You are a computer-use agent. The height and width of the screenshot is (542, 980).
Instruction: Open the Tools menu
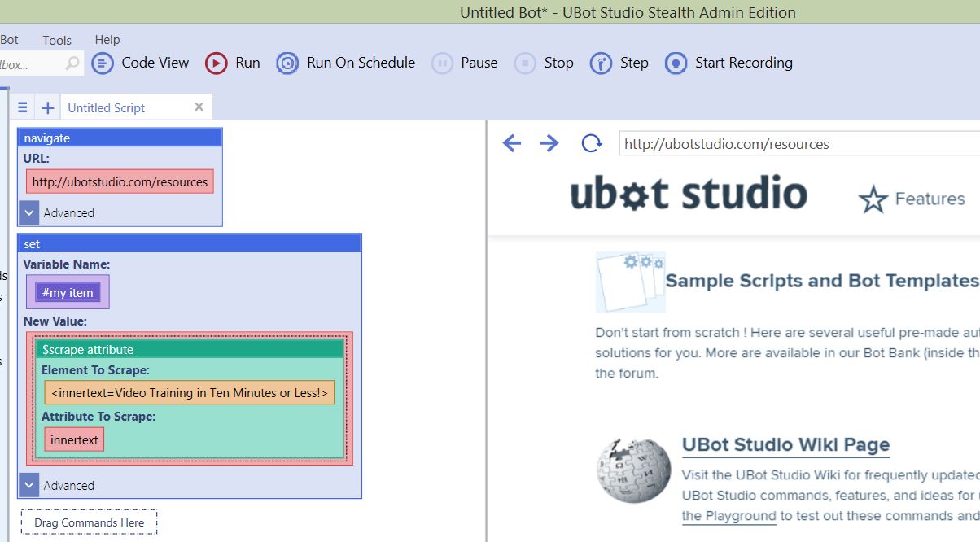point(57,40)
